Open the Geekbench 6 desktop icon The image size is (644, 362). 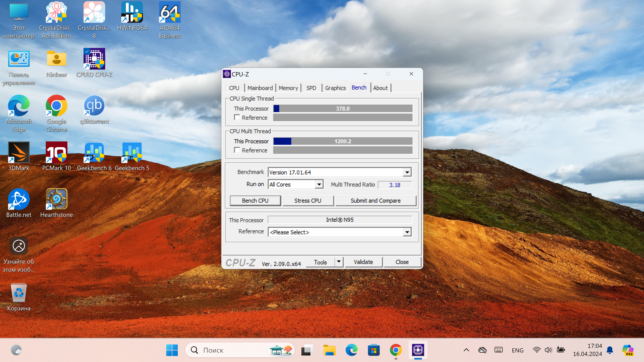[x=94, y=152]
